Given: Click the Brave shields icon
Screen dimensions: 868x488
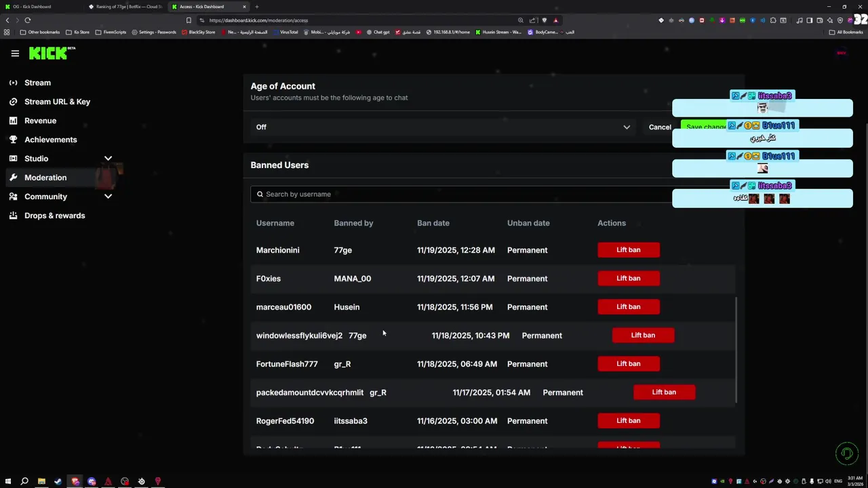Looking at the screenshot, I should [x=544, y=20].
